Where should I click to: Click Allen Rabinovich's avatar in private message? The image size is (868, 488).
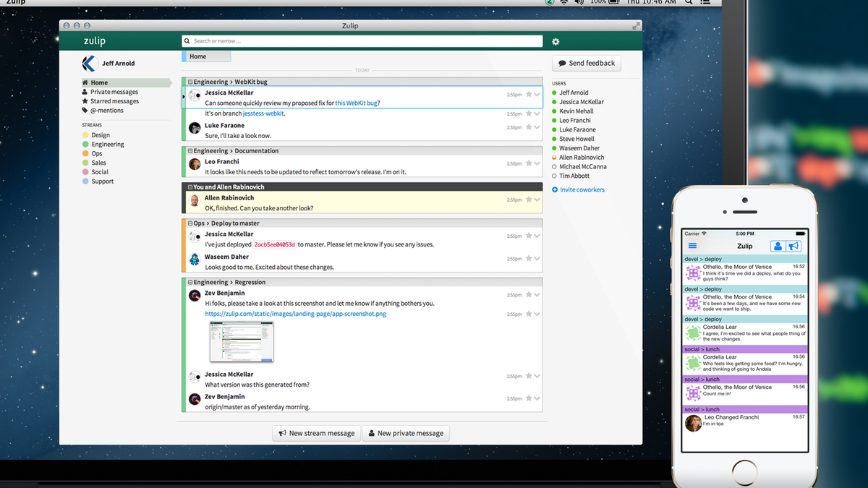point(195,200)
